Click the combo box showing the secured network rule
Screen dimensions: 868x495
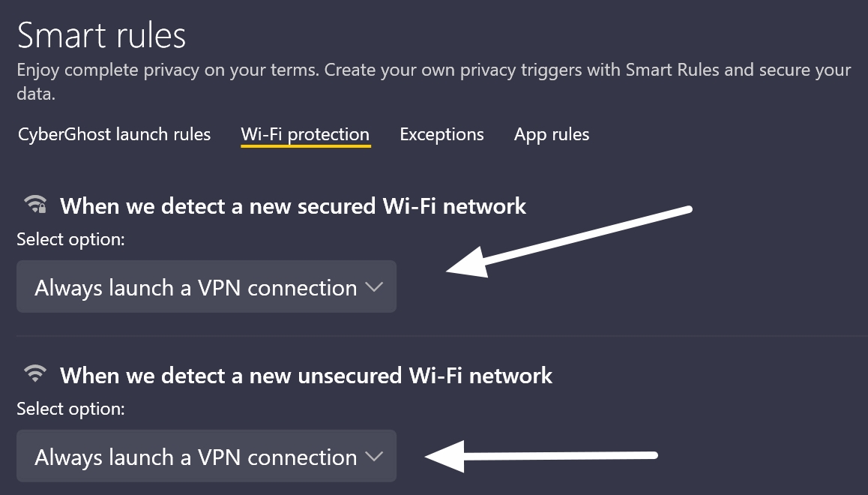click(x=206, y=286)
